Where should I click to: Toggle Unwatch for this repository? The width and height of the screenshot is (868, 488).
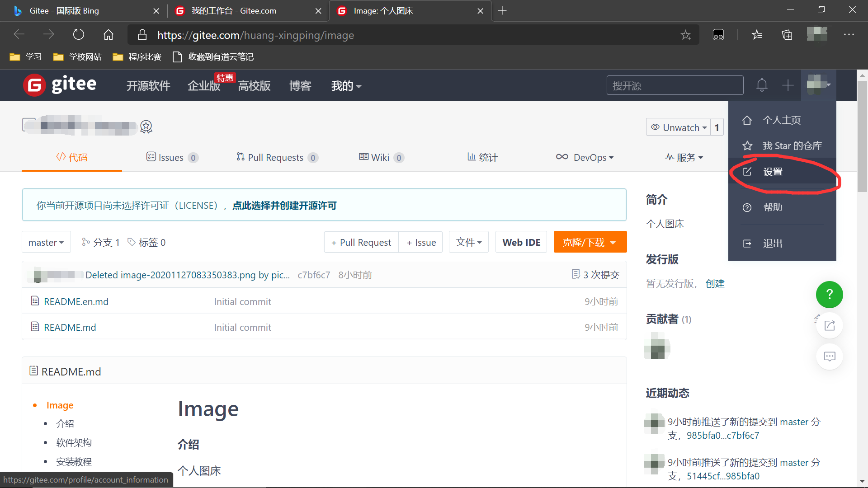pos(679,127)
